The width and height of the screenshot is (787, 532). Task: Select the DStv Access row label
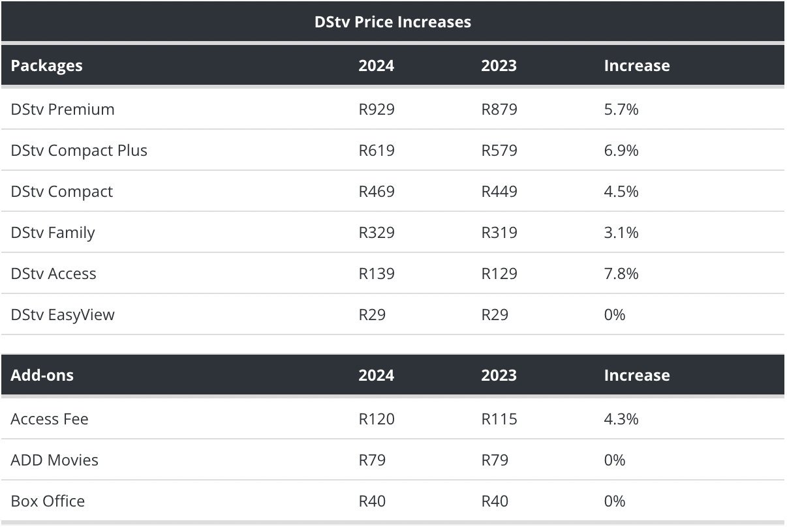pos(54,274)
